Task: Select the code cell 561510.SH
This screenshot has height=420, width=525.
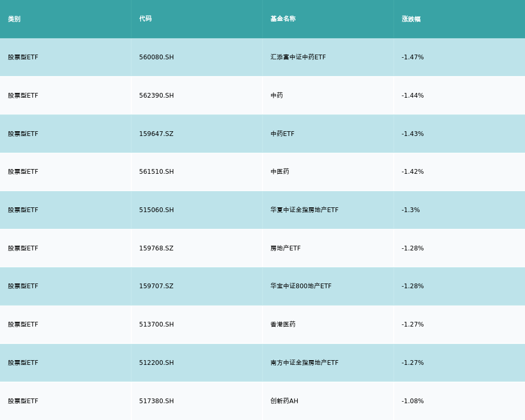Action: pyautogui.click(x=156, y=172)
